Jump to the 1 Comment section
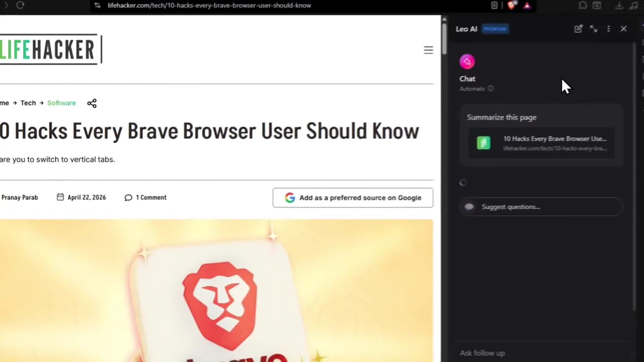644x362 pixels. click(145, 198)
